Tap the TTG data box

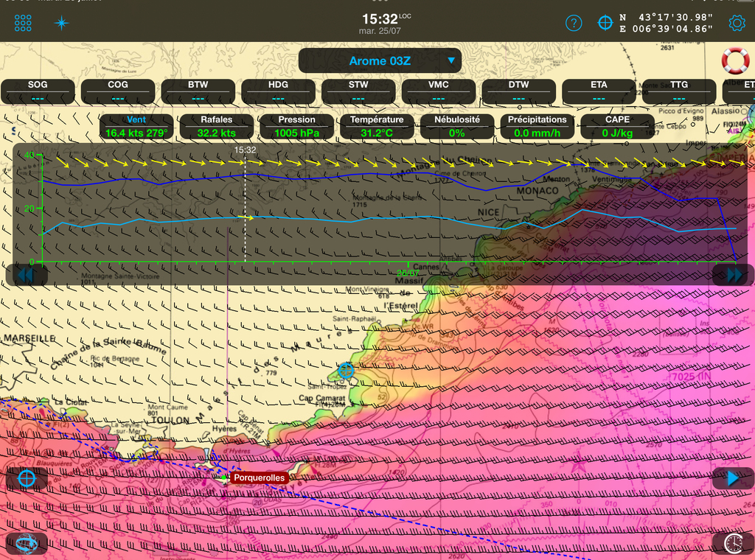[x=679, y=91]
